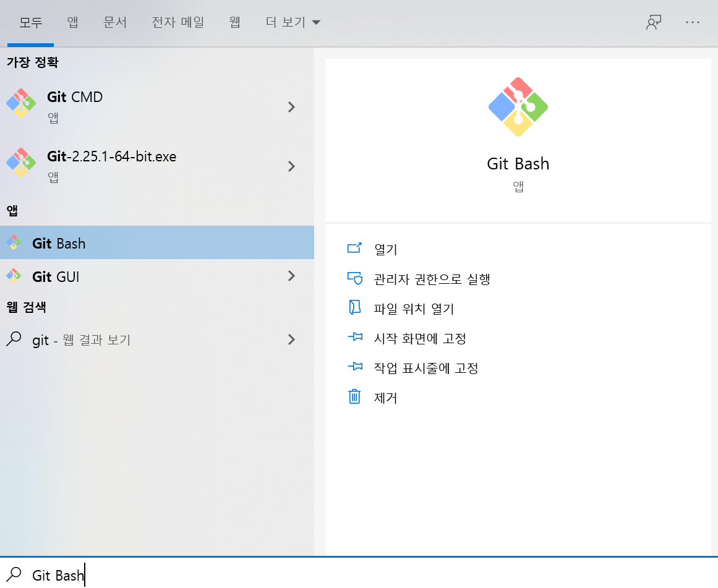Click 열기 to open Git Bash
This screenshot has height=588, width=718.
coord(385,249)
